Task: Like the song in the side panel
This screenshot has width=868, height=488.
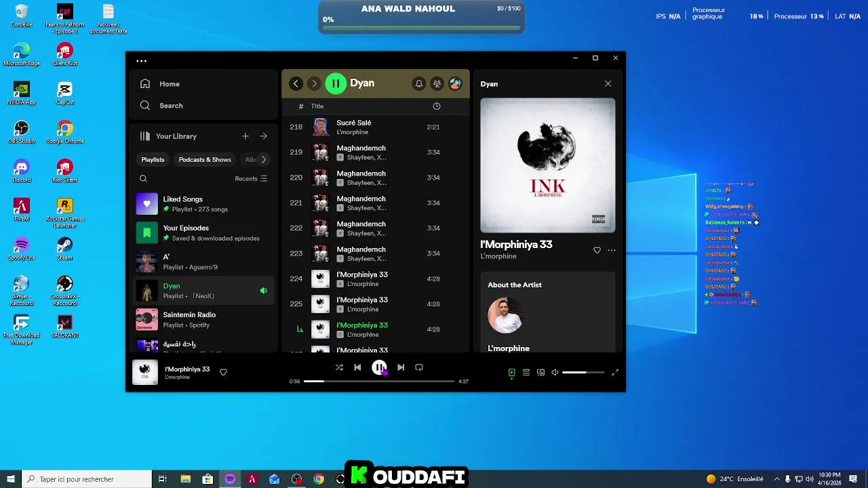Action: [597, 250]
